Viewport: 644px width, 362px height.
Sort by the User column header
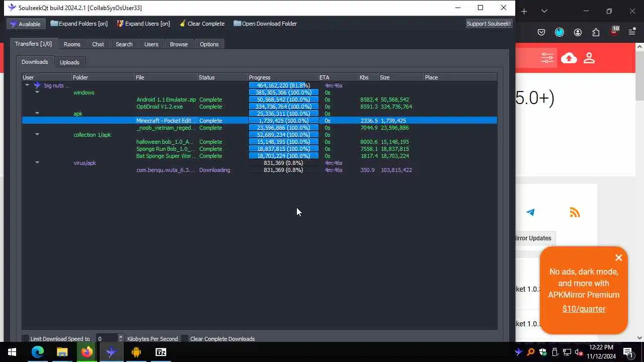point(47,77)
